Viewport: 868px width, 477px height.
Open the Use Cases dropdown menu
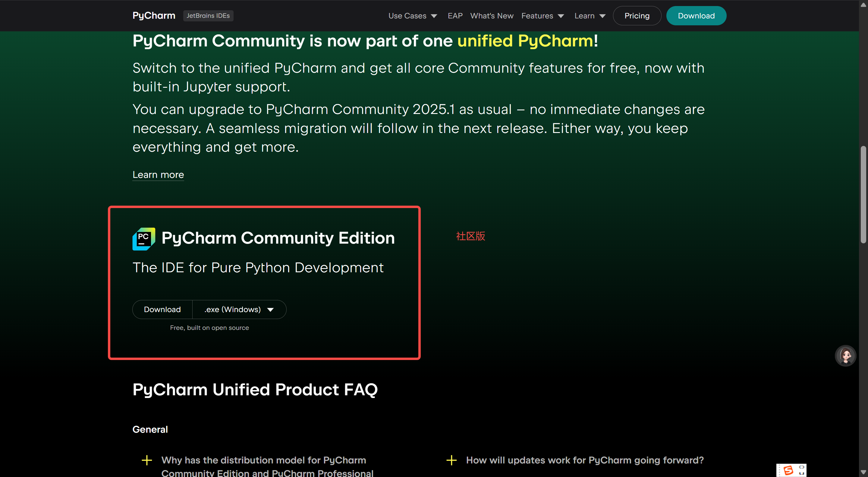(412, 16)
